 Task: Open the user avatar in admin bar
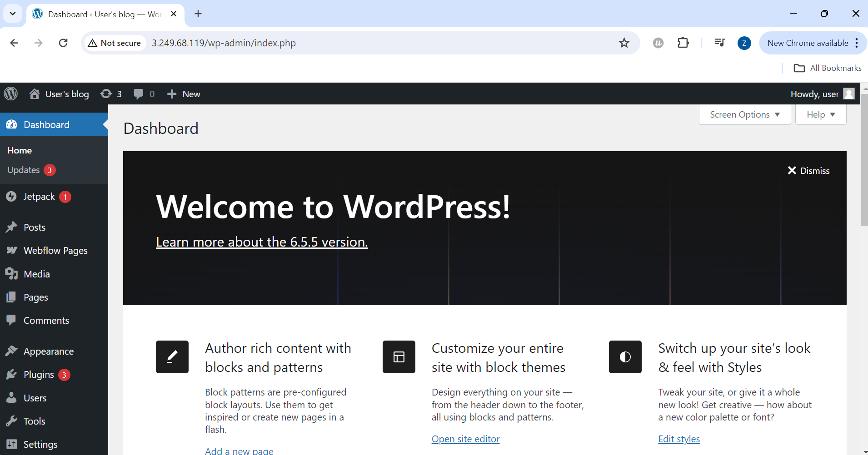pos(849,94)
